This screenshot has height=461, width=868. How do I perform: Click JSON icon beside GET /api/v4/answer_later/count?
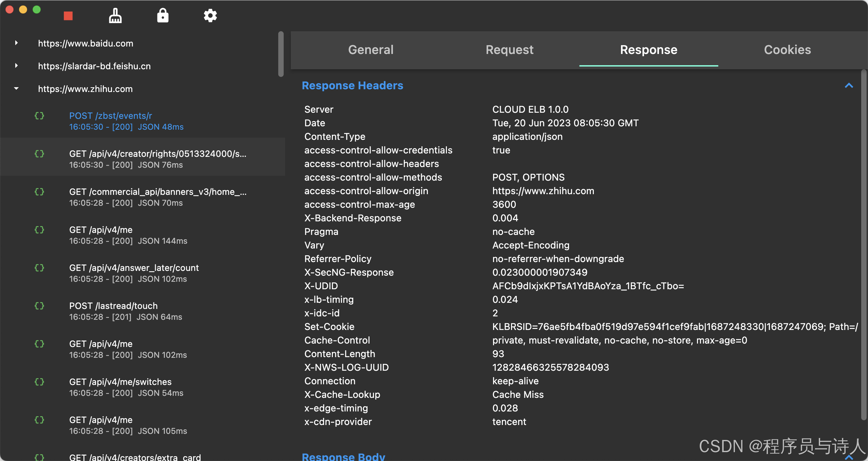[39, 268]
